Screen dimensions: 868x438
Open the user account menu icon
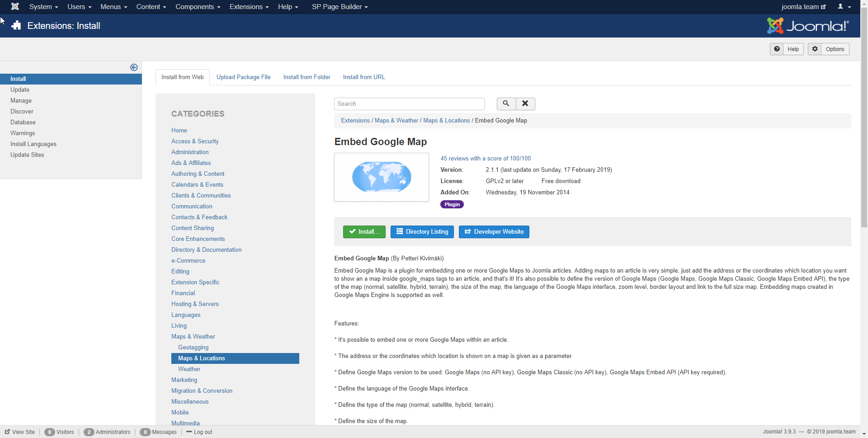point(844,7)
